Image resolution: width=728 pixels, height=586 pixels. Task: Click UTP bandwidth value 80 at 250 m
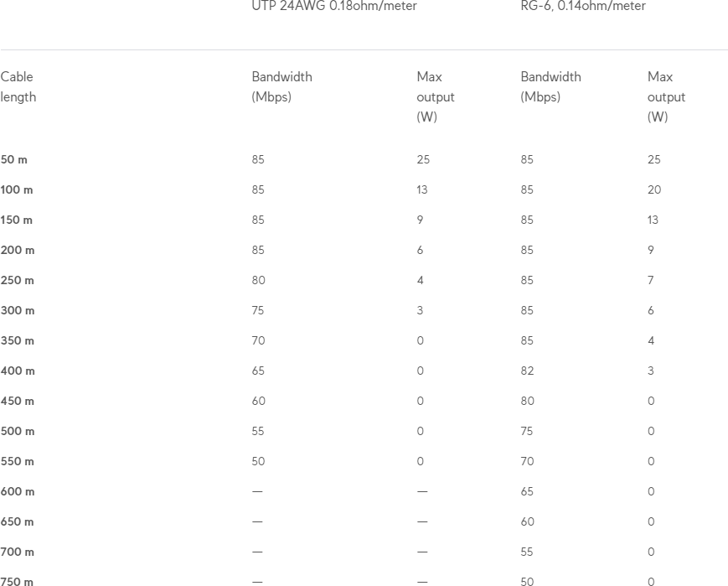click(258, 280)
